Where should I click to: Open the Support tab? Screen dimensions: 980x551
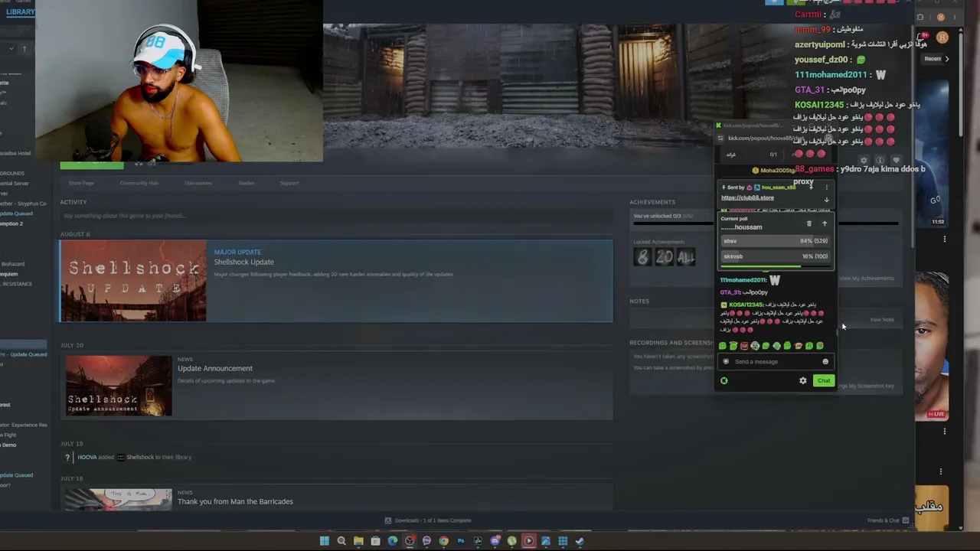289,183
